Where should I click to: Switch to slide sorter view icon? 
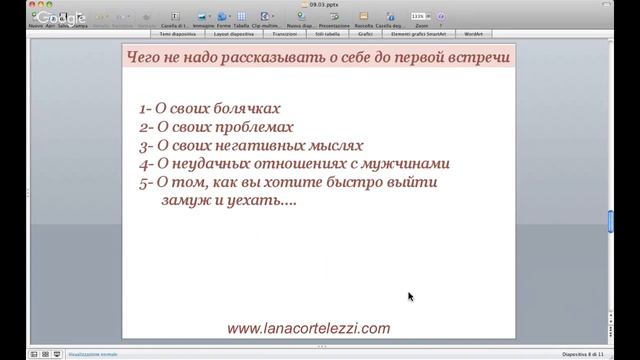45,354
